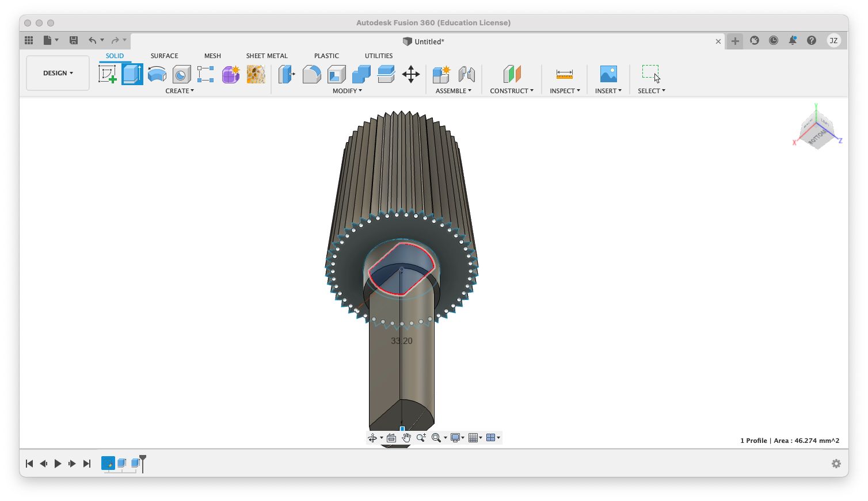Screen dimensions: 868x501
Task: Close the Untitled* document tab
Action: [718, 41]
